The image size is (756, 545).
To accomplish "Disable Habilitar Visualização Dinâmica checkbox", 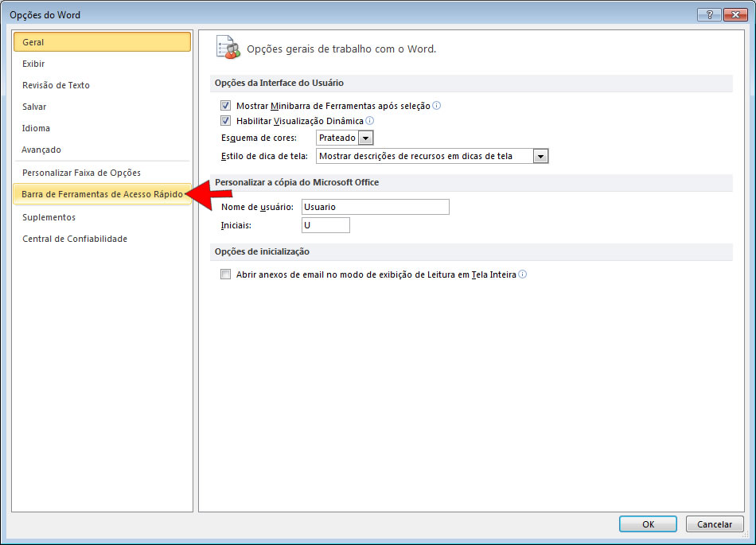I will pyautogui.click(x=225, y=120).
